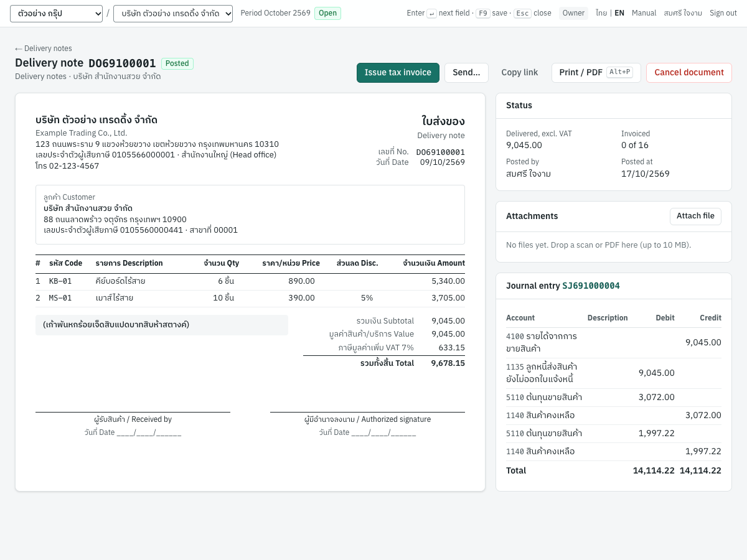747x560 pixels.
Task: Sign out of the application
Action: tap(723, 13)
